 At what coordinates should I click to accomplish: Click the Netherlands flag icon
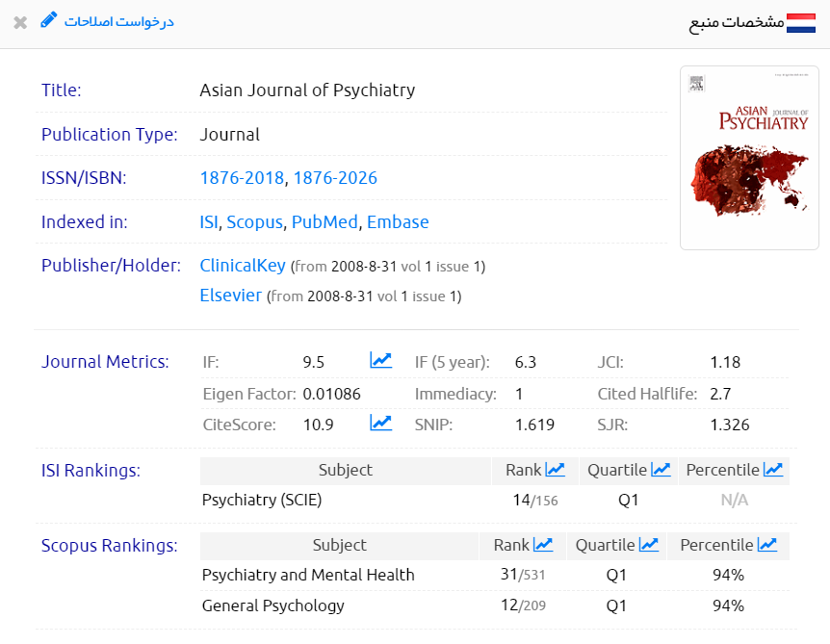(x=801, y=23)
